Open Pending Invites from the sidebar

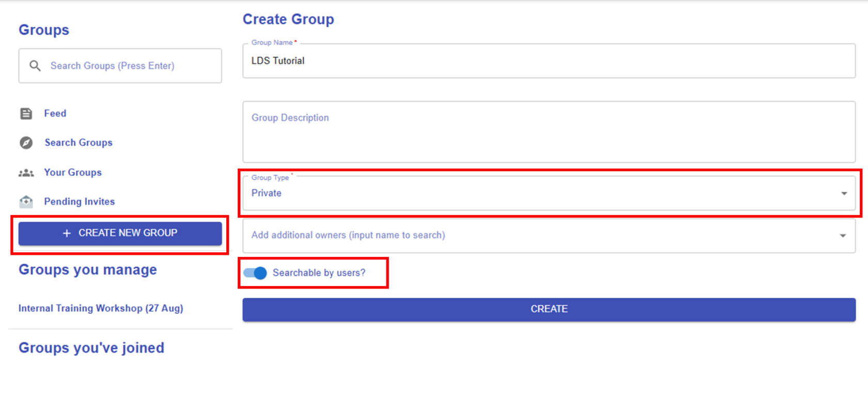click(x=80, y=202)
